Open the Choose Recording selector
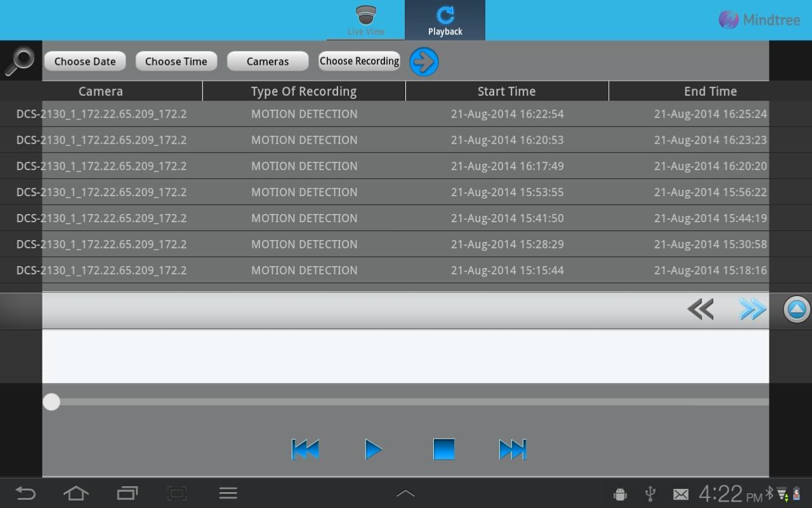This screenshot has width=812, height=508. 359,61
